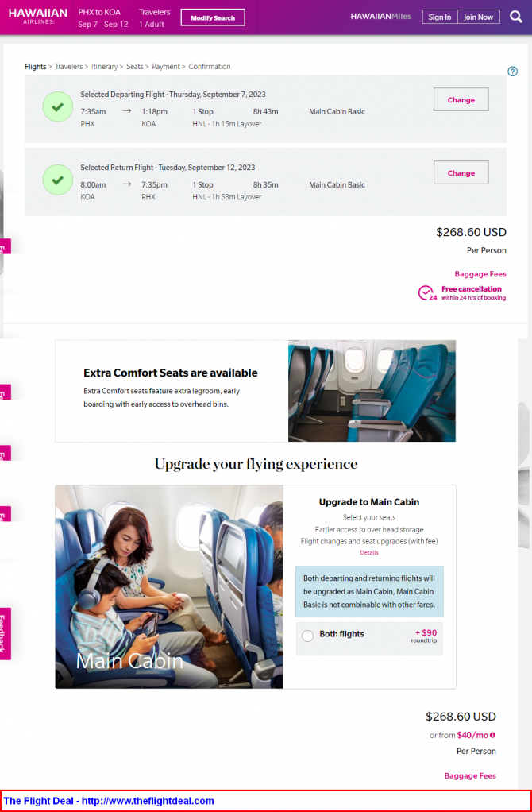The height and width of the screenshot is (812, 532).
Task: Change the selected return flight
Action: 461,172
